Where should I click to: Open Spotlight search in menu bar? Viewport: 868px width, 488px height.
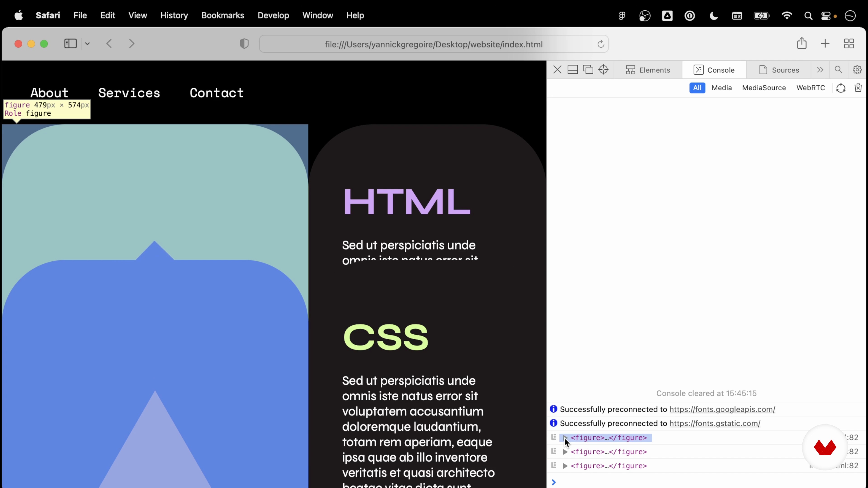808,16
